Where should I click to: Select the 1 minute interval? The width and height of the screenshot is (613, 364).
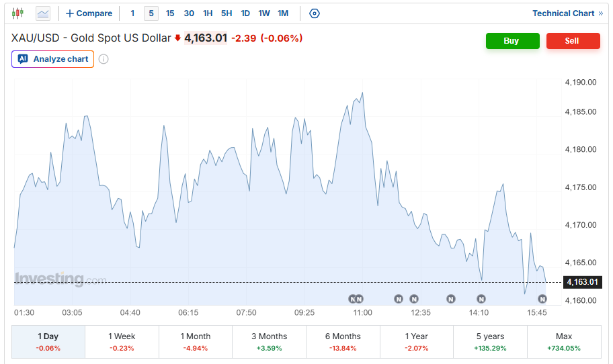tap(132, 13)
